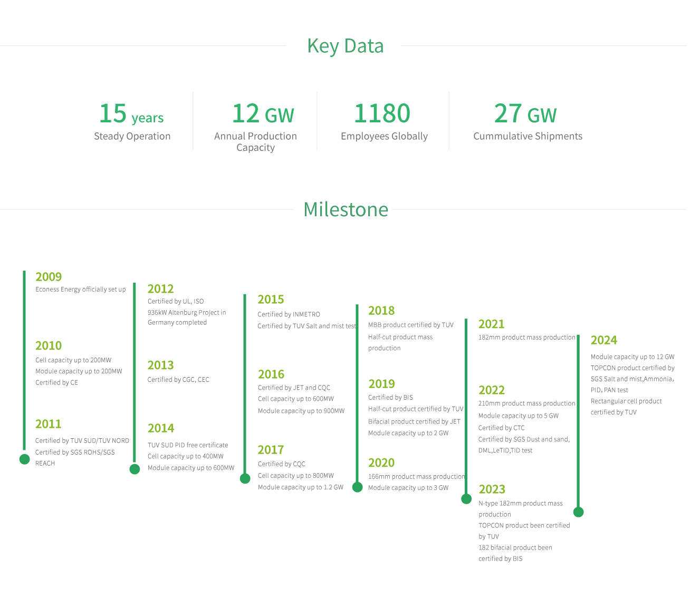The height and width of the screenshot is (607, 700).
Task: Click the 2024 year heading
Action: (x=604, y=340)
